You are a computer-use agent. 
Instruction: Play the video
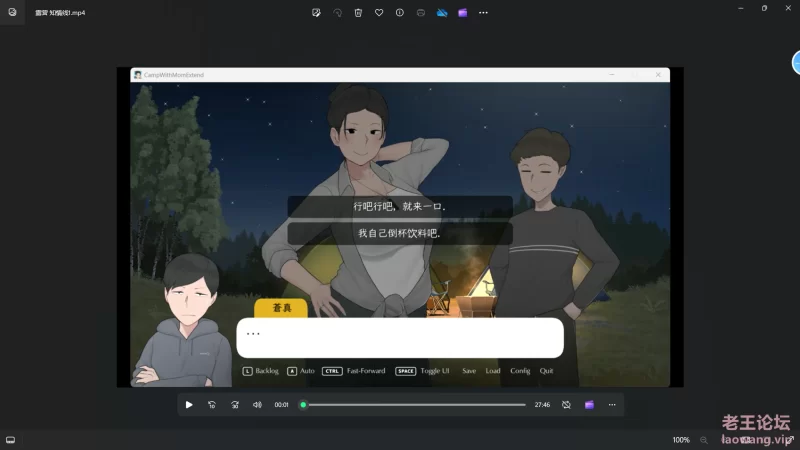[189, 405]
